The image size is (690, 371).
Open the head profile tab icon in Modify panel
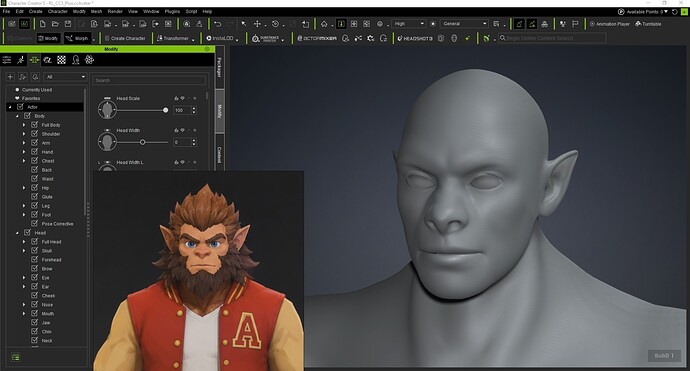[x=75, y=60]
